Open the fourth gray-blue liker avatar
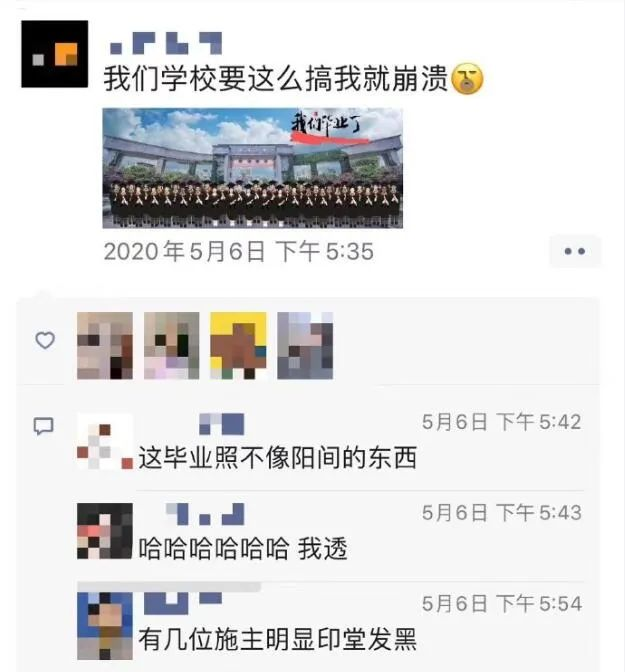The image size is (625, 672). tap(305, 345)
